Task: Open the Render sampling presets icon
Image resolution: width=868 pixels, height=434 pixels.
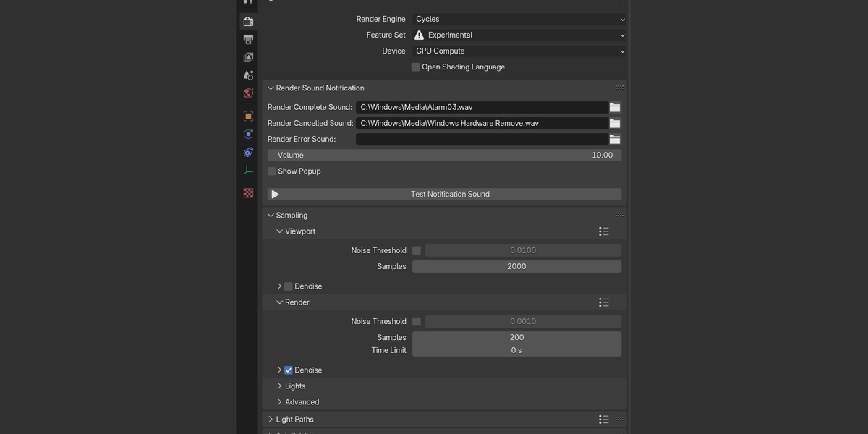Action: 604,302
